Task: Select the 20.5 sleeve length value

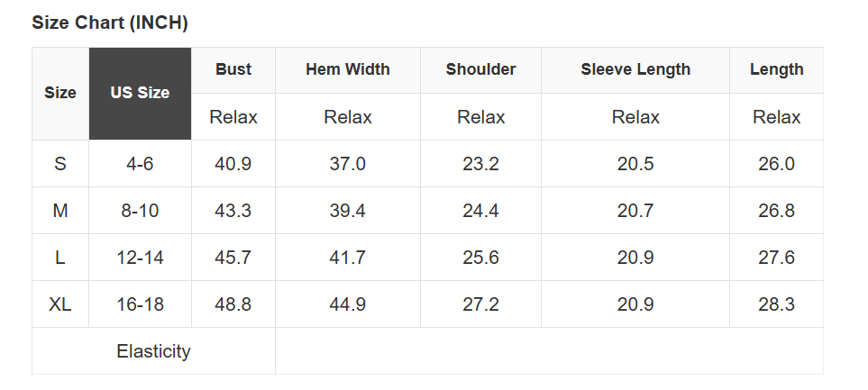Action: (635, 164)
